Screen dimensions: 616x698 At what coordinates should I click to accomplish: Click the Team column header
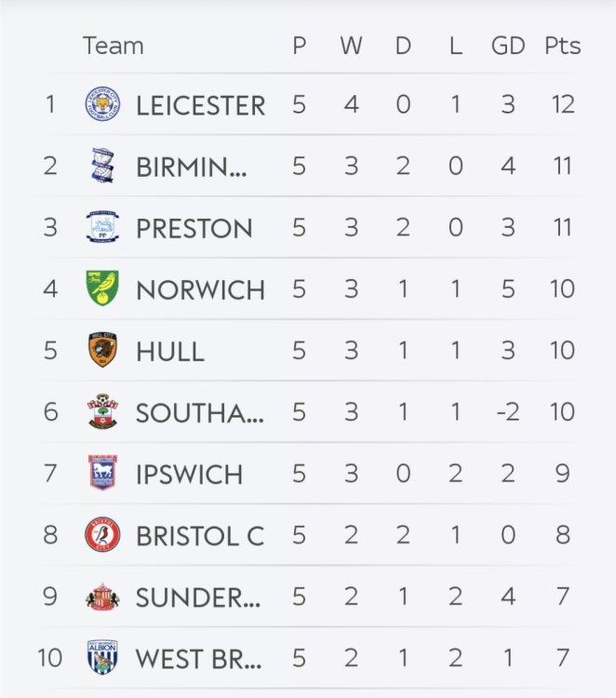pos(113,46)
